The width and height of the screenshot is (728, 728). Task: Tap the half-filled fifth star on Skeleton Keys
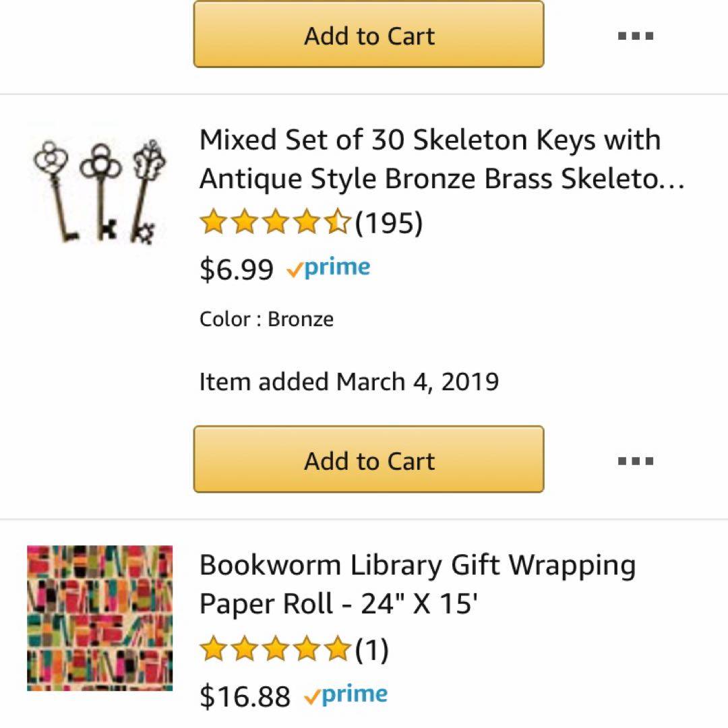(x=338, y=222)
